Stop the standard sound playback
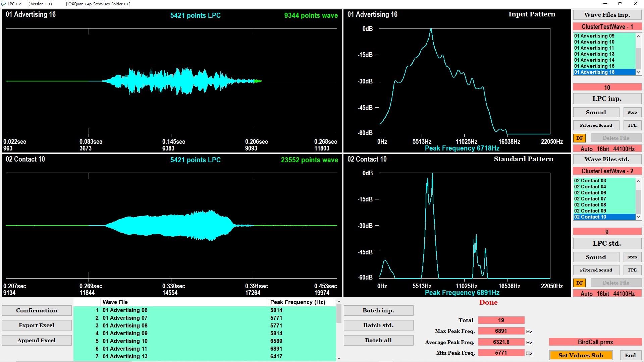This screenshot has width=644, height=362. point(632,257)
